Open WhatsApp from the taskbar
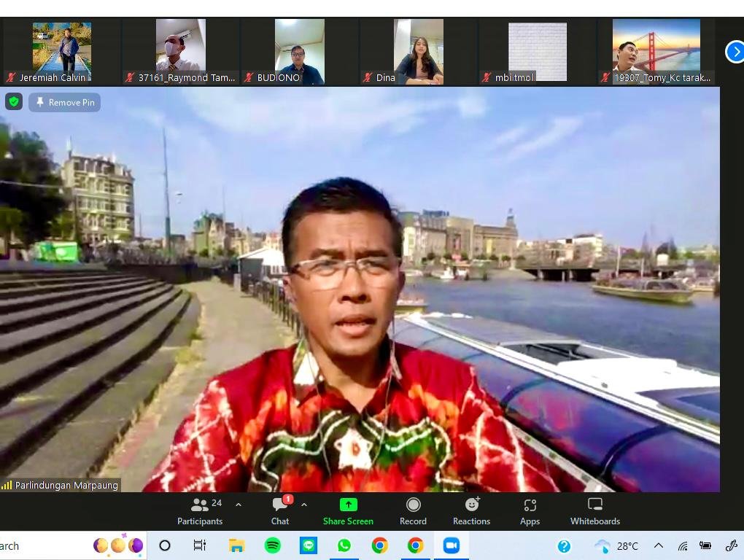This screenshot has width=744, height=560. coord(344,546)
